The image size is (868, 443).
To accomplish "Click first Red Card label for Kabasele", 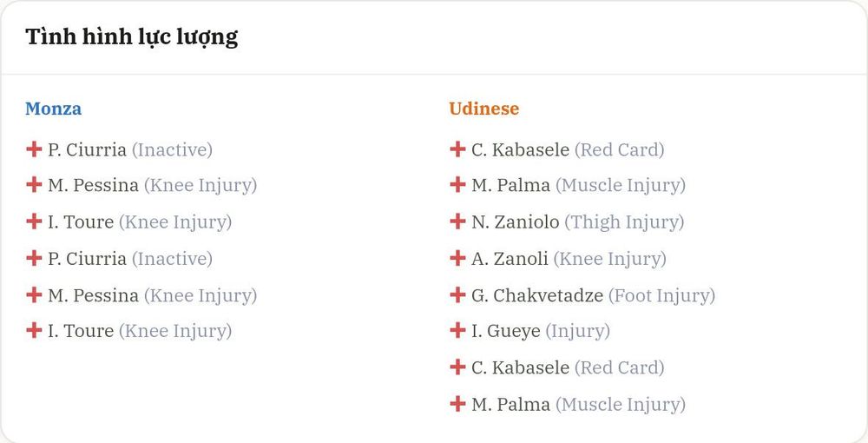I will coord(620,149).
